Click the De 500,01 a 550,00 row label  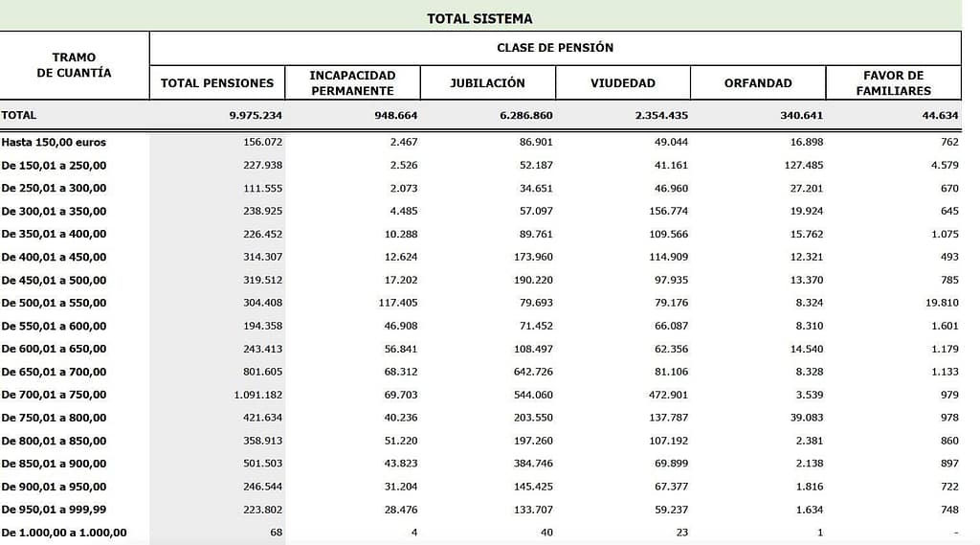(54, 303)
